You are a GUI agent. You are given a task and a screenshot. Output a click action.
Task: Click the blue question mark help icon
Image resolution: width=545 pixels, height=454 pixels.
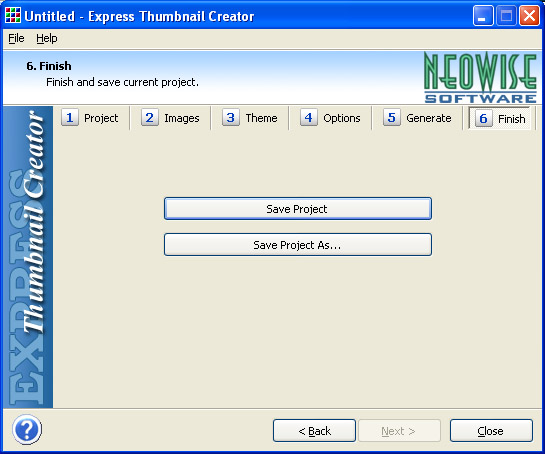click(27, 430)
